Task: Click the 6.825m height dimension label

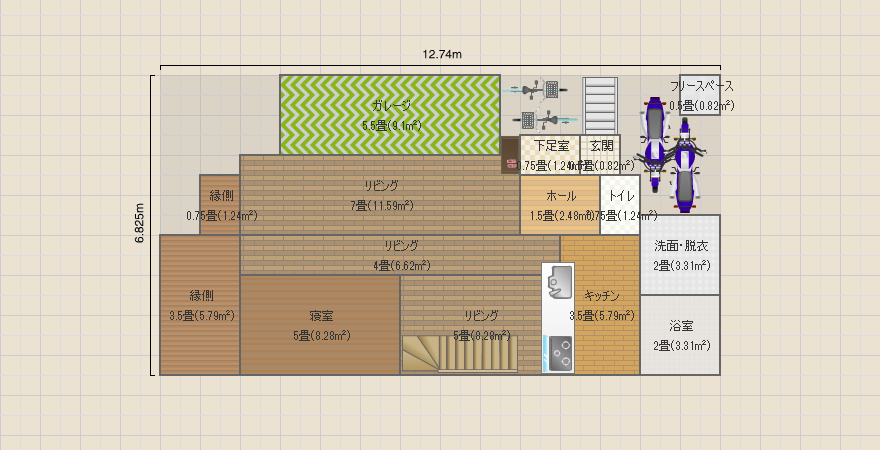Action: coord(140,223)
